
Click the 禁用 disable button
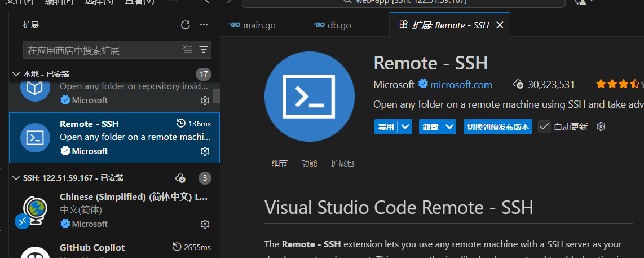coord(386,126)
